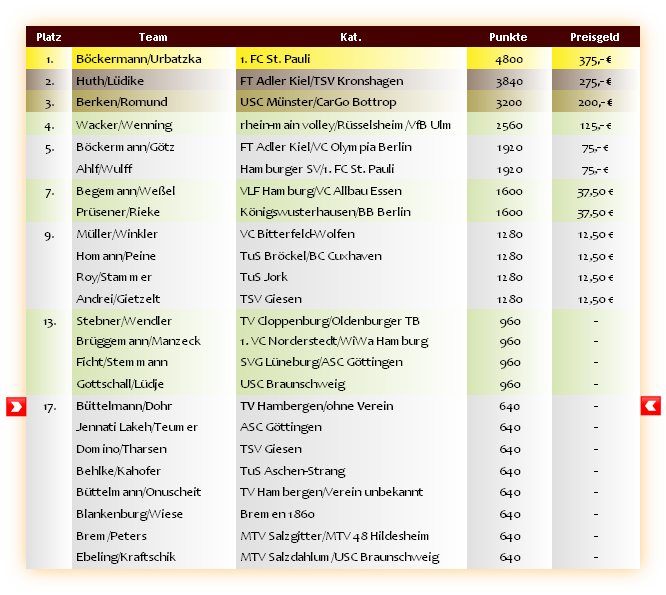Select team Gottschall/Lüdje
Image resolution: width=666 pixels, height=595 pixels.
pos(120,384)
